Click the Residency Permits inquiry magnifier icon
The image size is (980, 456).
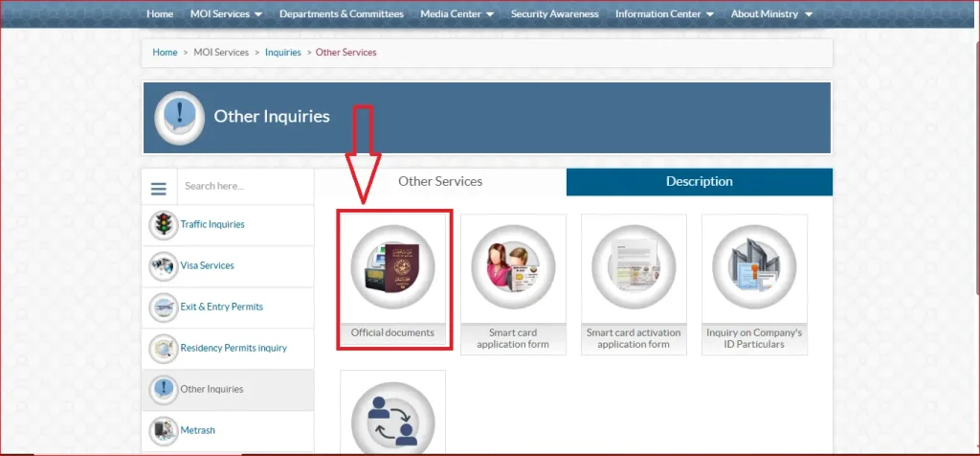click(x=164, y=349)
